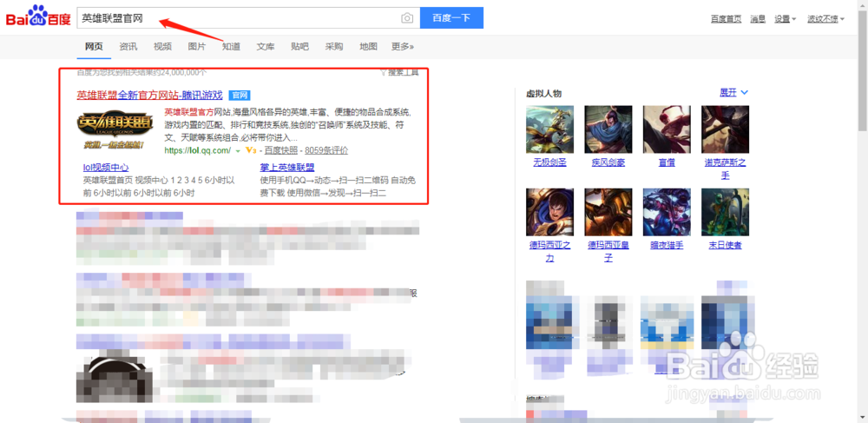Open 掌上英雄联盟 sublink
This screenshot has width=868, height=423.
(x=287, y=168)
